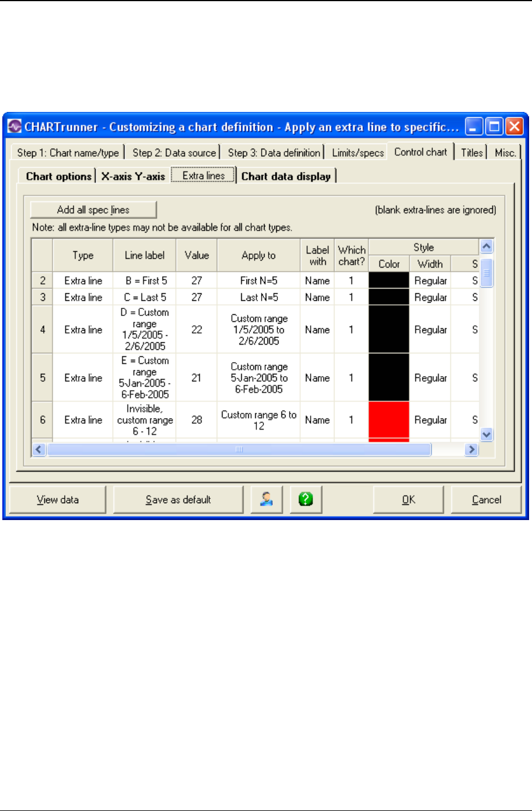Select the Control chart tab
The height and width of the screenshot is (811, 532).
[x=421, y=152]
